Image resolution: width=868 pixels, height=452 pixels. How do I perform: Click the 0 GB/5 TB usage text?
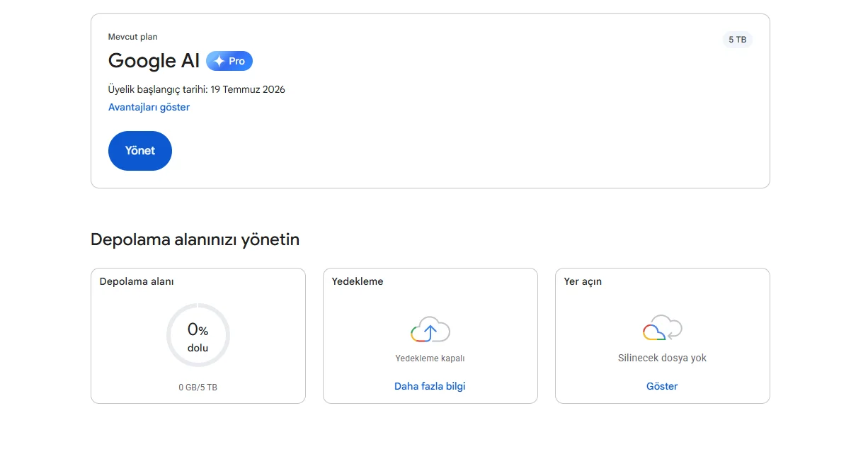(x=198, y=388)
